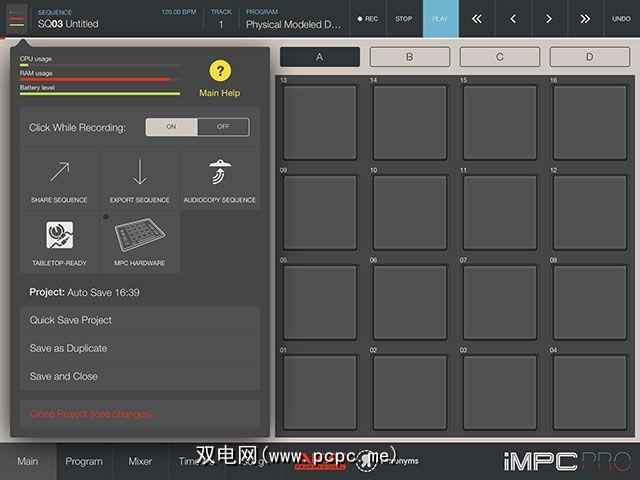
Task: Hit drum pad 13
Action: coord(320,122)
